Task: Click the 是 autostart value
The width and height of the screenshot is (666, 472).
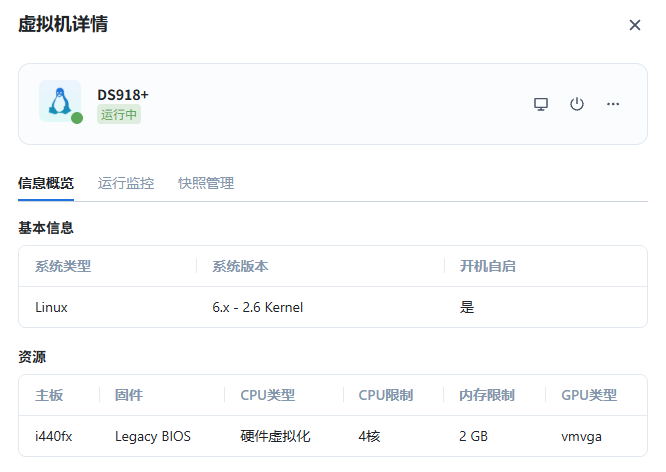Action: (467, 307)
